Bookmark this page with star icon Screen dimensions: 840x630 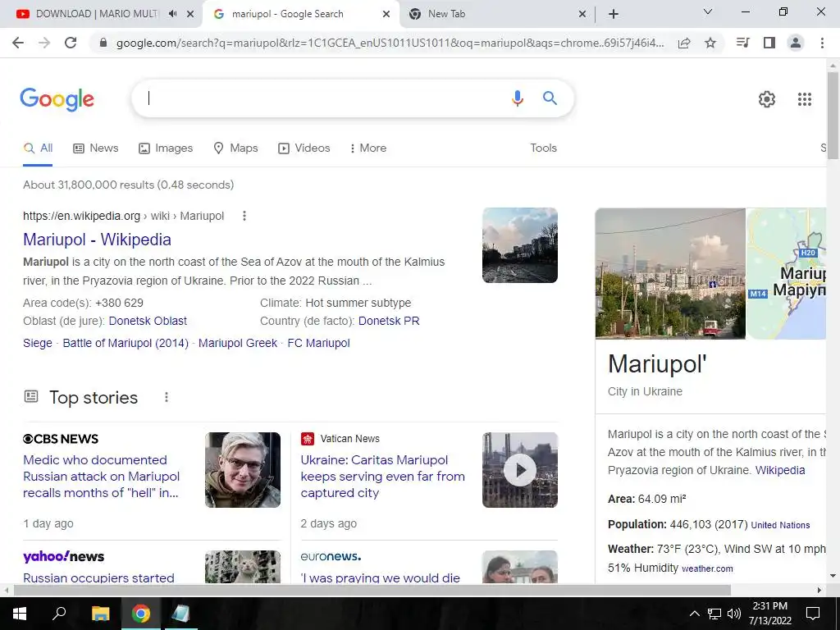710,43
